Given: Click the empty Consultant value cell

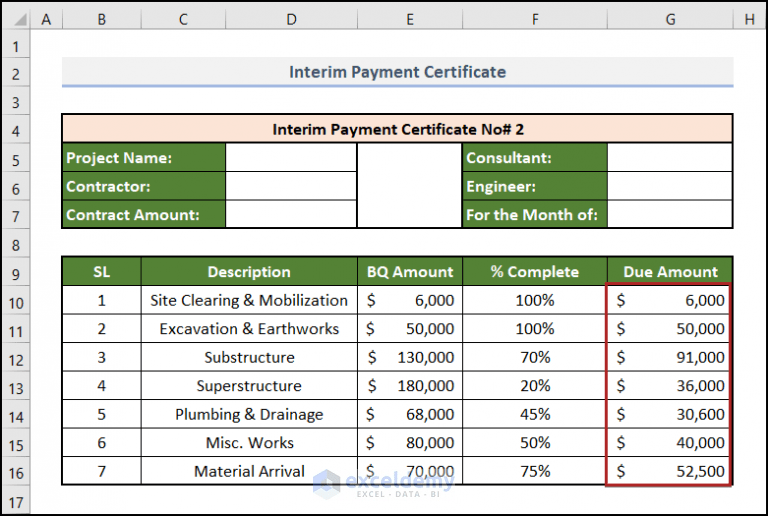Looking at the screenshot, I should coord(670,158).
